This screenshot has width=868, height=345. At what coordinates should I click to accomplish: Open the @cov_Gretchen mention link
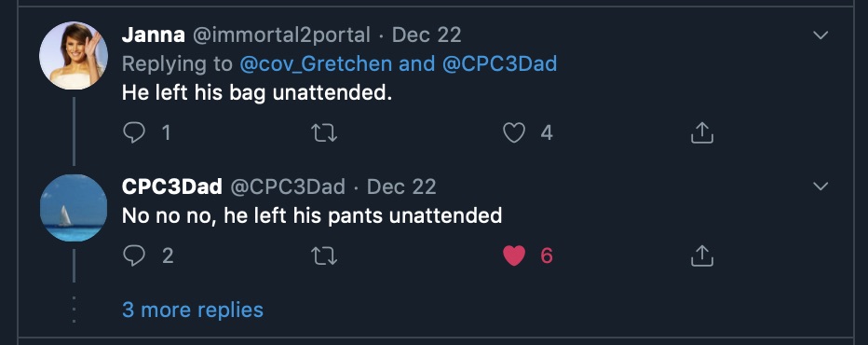(x=317, y=64)
